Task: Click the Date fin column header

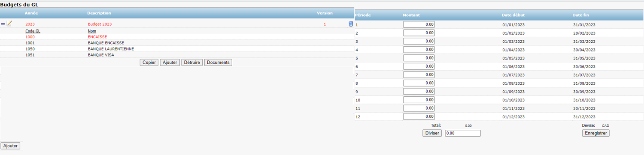Action: pos(581,15)
